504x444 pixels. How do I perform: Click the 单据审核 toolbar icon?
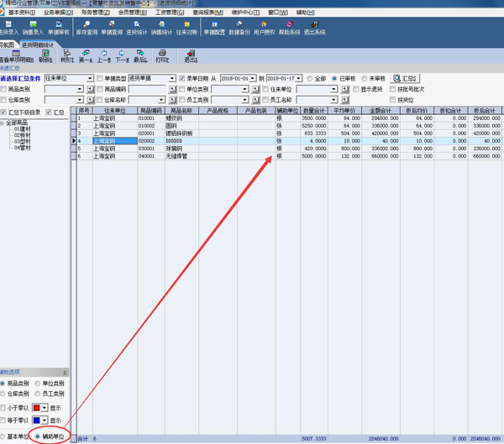coord(57,28)
